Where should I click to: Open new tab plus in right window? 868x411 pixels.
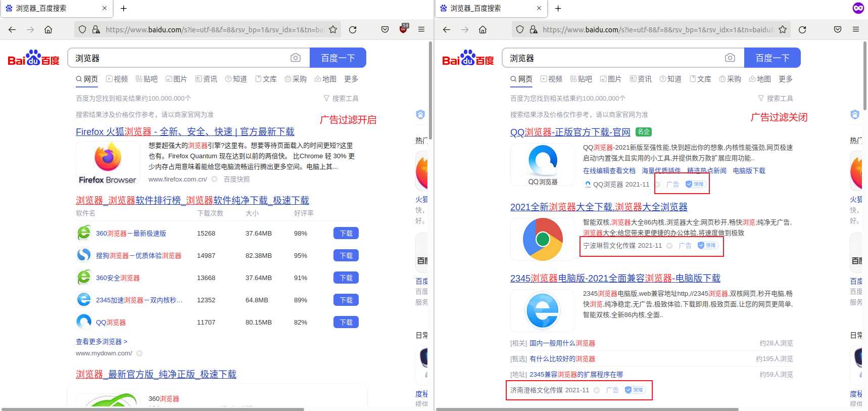(x=558, y=8)
